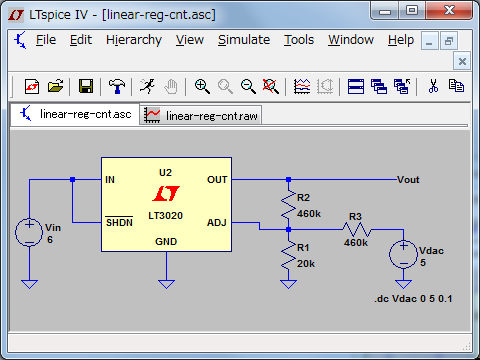Click the Halt hand icon
This screenshot has height=360, width=480.
(171, 87)
